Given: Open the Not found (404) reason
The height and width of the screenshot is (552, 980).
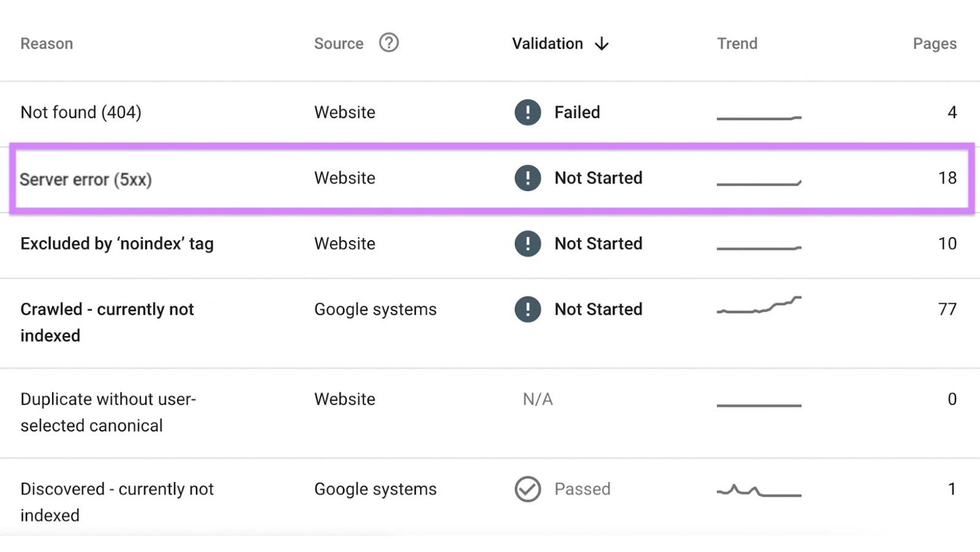Looking at the screenshot, I should click(x=81, y=112).
